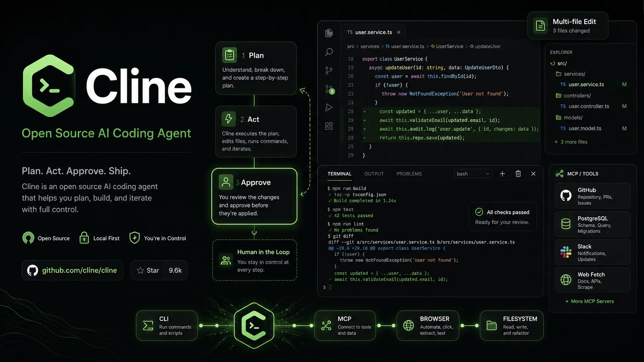Select the Approve step card

coord(254,196)
